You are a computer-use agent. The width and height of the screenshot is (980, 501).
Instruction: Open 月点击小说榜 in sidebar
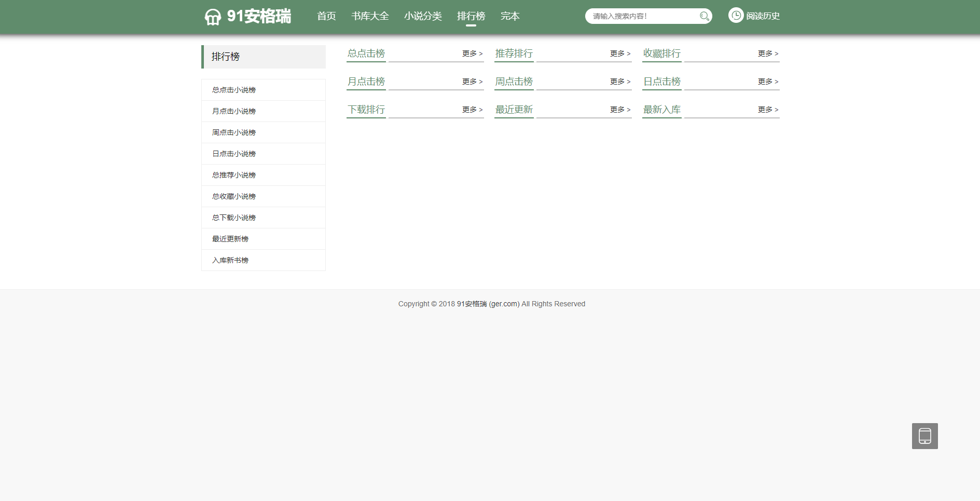(234, 111)
